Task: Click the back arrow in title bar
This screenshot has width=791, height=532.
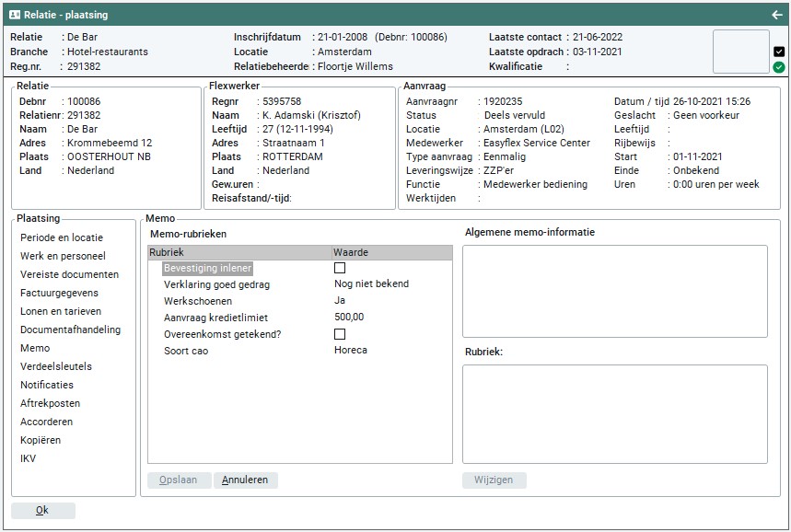Action: [776, 15]
